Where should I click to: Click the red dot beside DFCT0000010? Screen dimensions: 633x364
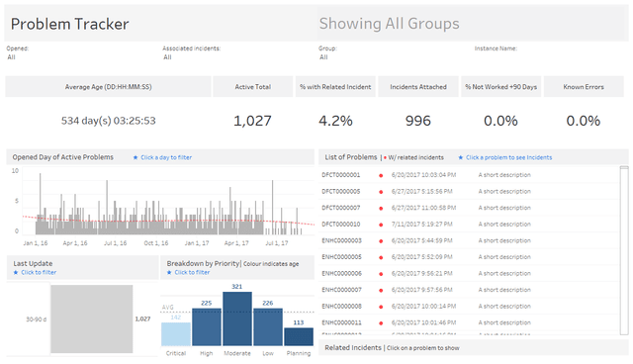click(381, 225)
